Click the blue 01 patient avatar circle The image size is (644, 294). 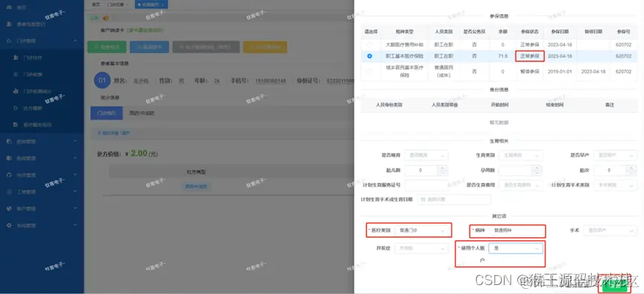click(x=102, y=81)
